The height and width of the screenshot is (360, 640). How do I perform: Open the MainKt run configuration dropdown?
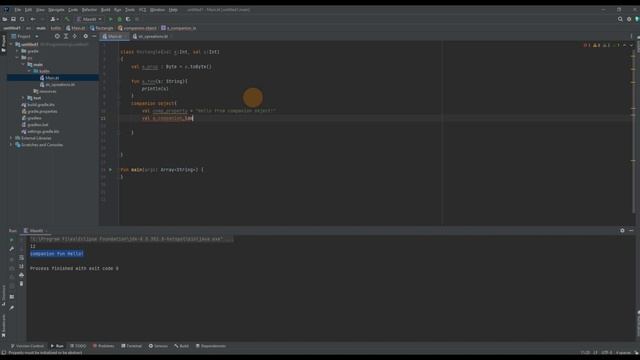[89, 19]
